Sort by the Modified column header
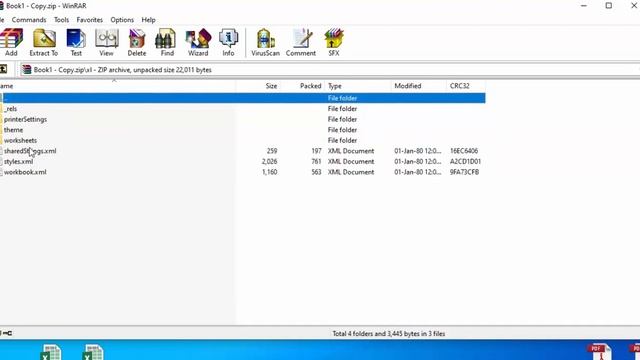The height and width of the screenshot is (360, 640). (419, 86)
